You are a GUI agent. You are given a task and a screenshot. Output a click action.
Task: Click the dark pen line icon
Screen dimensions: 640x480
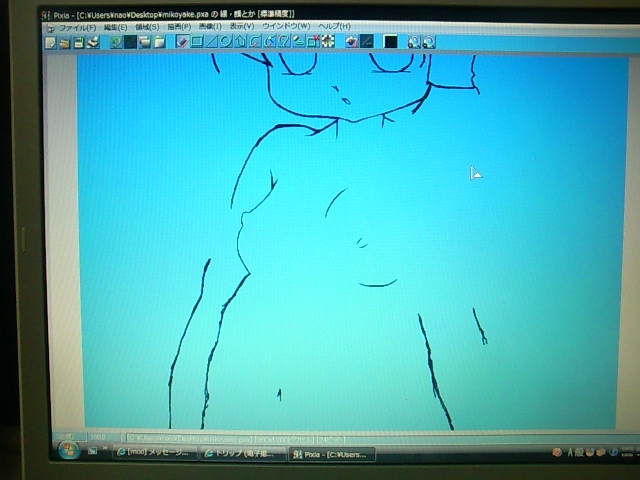pos(366,42)
